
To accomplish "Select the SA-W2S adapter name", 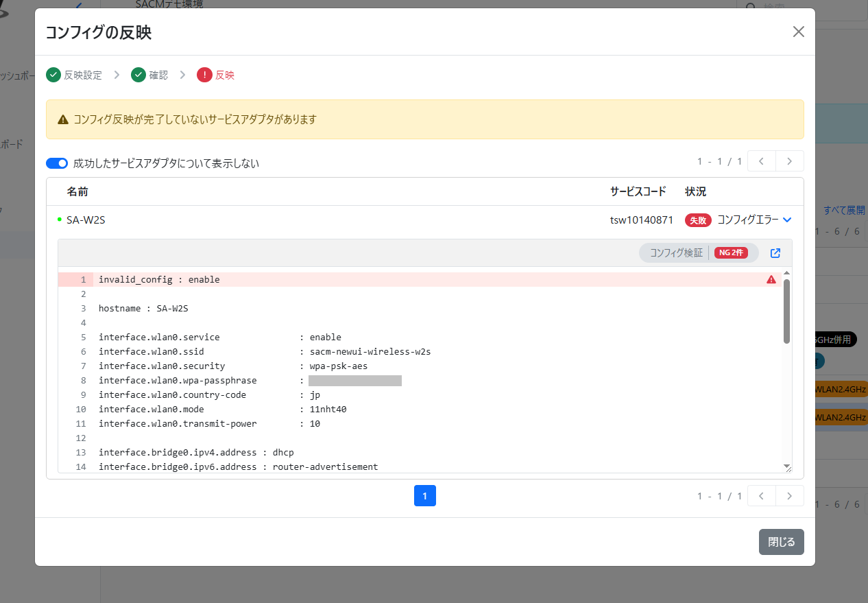I will coord(86,220).
